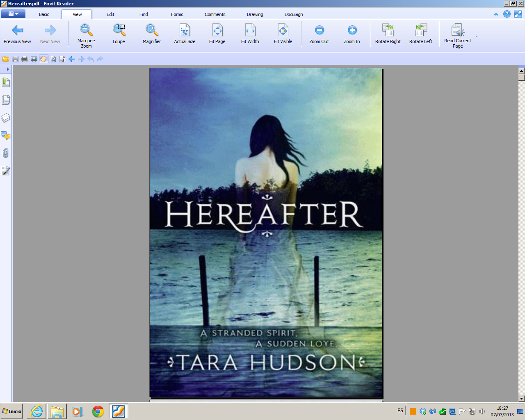Open the Inicio start button
The width and height of the screenshot is (525, 420).
click(x=12, y=411)
